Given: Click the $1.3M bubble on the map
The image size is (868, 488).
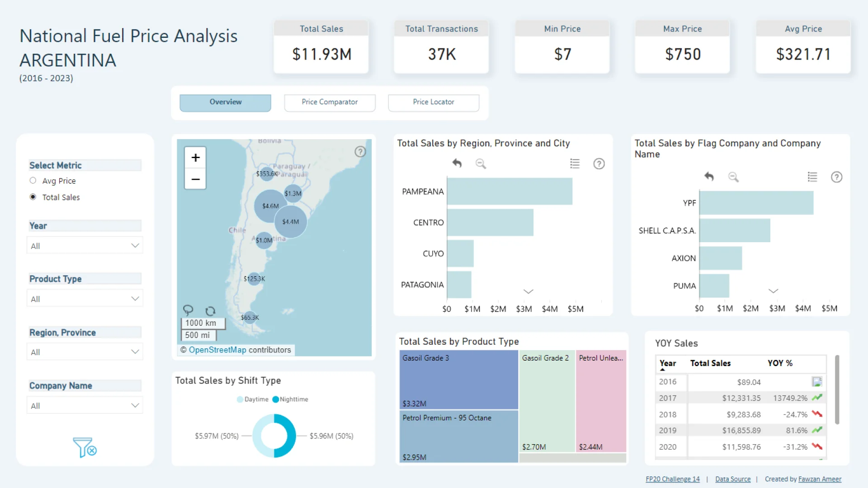Looking at the screenshot, I should 293,193.
